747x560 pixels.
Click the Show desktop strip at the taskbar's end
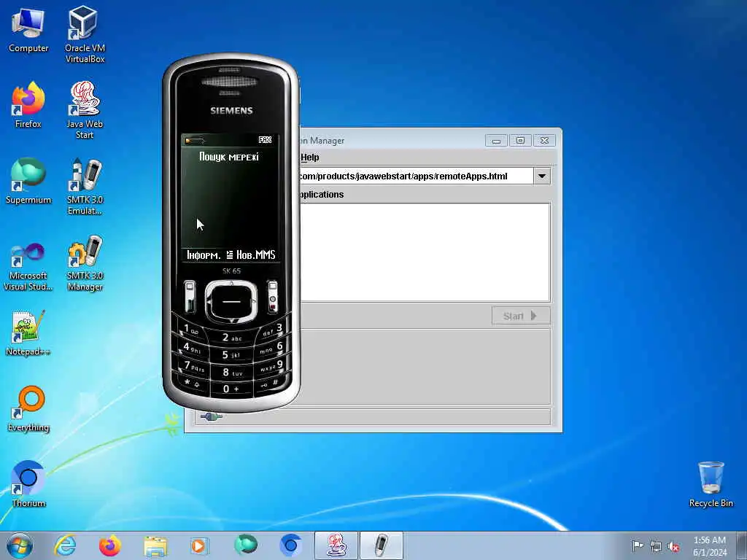pos(742,545)
